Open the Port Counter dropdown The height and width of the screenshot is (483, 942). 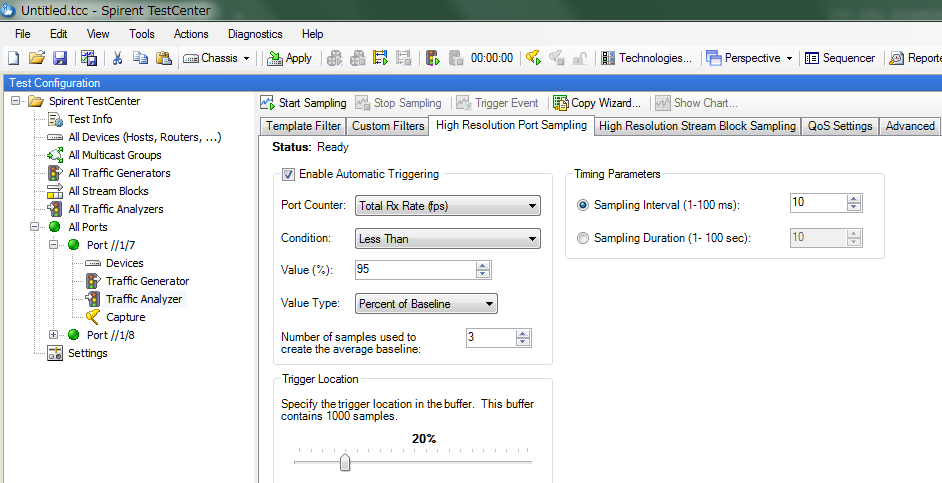pyautogui.click(x=448, y=206)
